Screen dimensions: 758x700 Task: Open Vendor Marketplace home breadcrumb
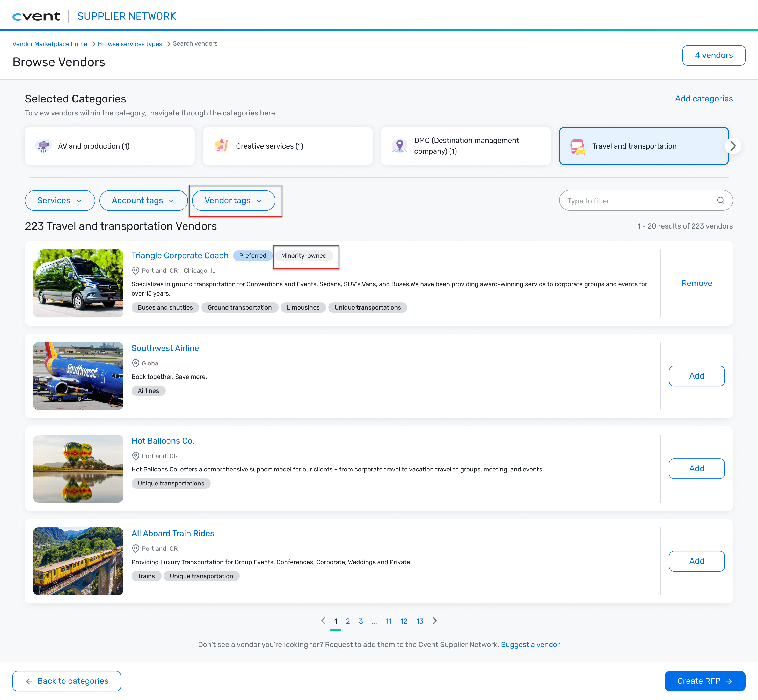point(50,44)
